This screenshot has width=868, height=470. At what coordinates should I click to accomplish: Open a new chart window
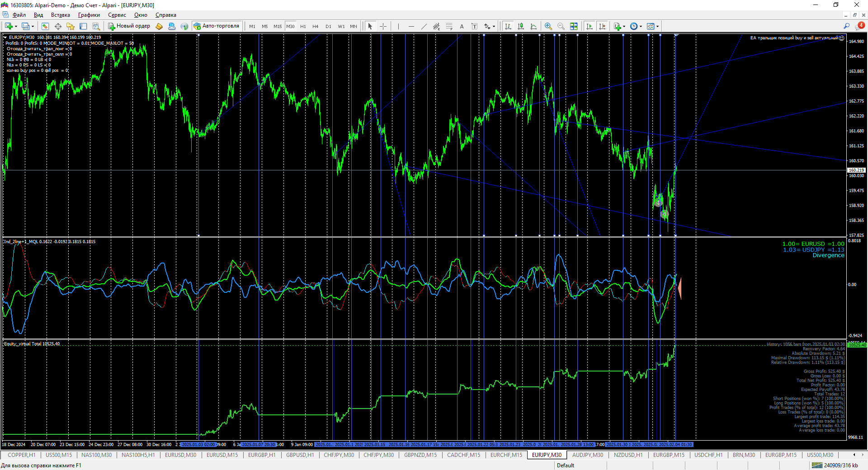[8, 26]
